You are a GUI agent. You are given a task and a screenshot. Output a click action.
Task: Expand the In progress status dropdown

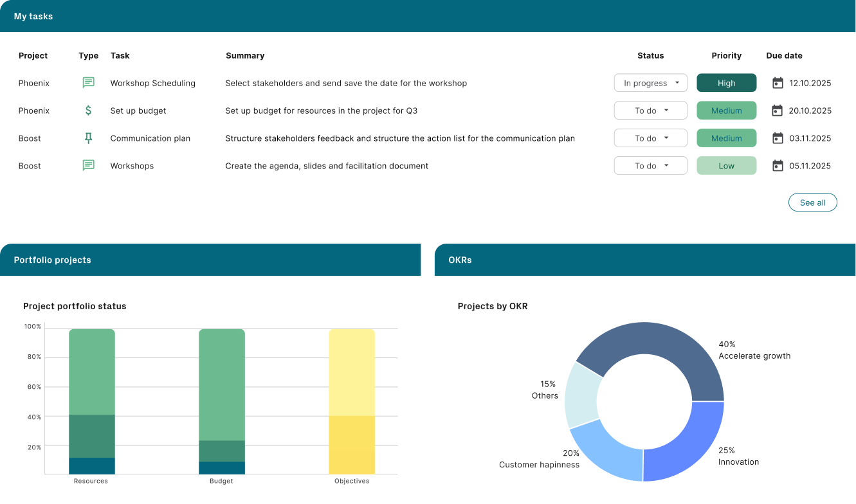pyautogui.click(x=651, y=83)
